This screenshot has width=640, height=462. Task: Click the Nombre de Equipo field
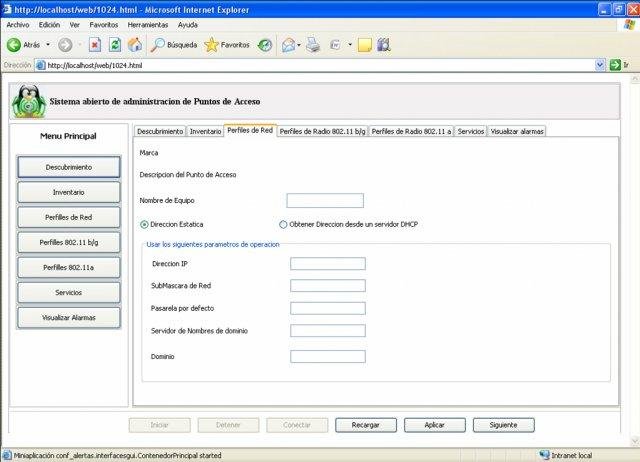[325, 200]
